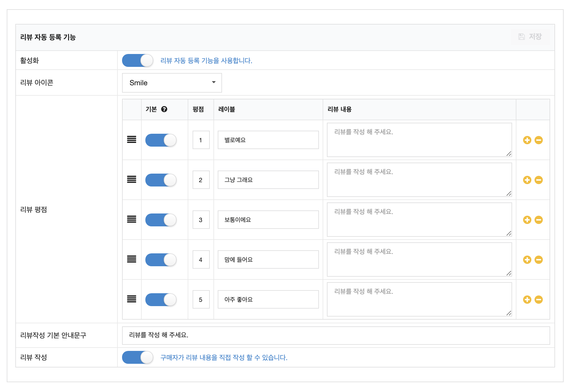This screenshot has width=571, height=392.
Task: Click the minus icon in rating 1 row
Action: [538, 140]
